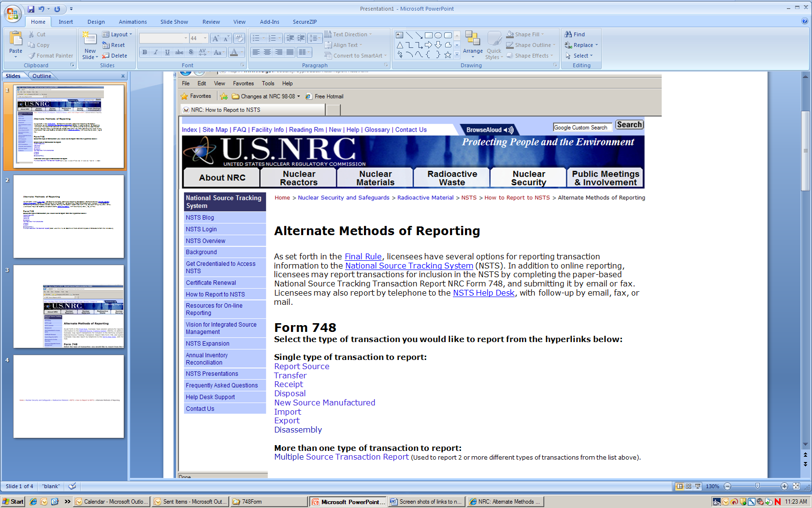Toggle Normal view in status bar
Image resolution: width=812 pixels, height=508 pixels.
(x=680, y=486)
